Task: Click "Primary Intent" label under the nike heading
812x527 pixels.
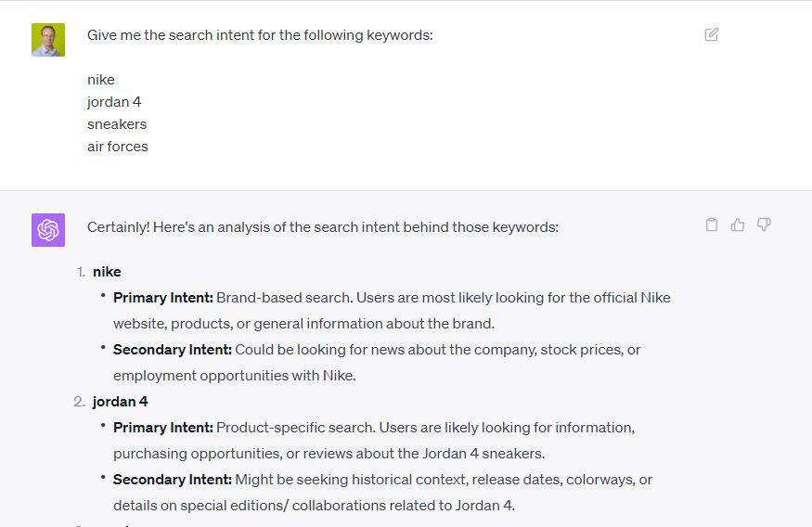Action: [163, 298]
